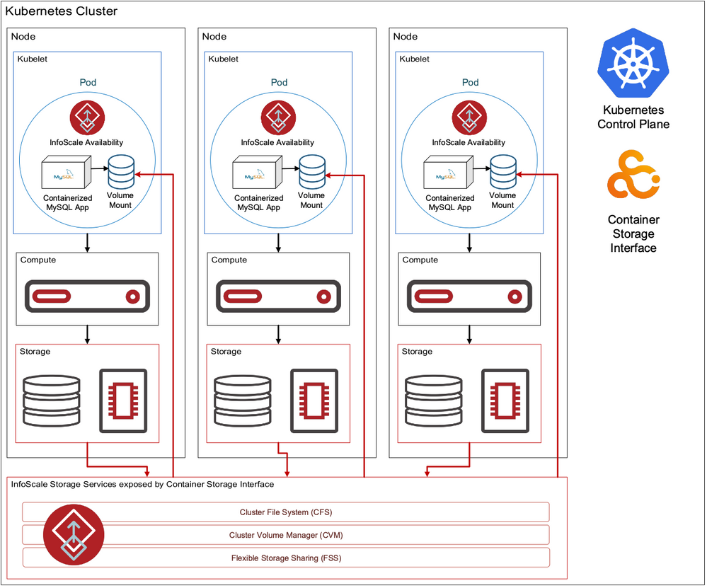The image size is (707, 588).
Task: Click the "Pod" label in the middle node
Action: click(279, 83)
